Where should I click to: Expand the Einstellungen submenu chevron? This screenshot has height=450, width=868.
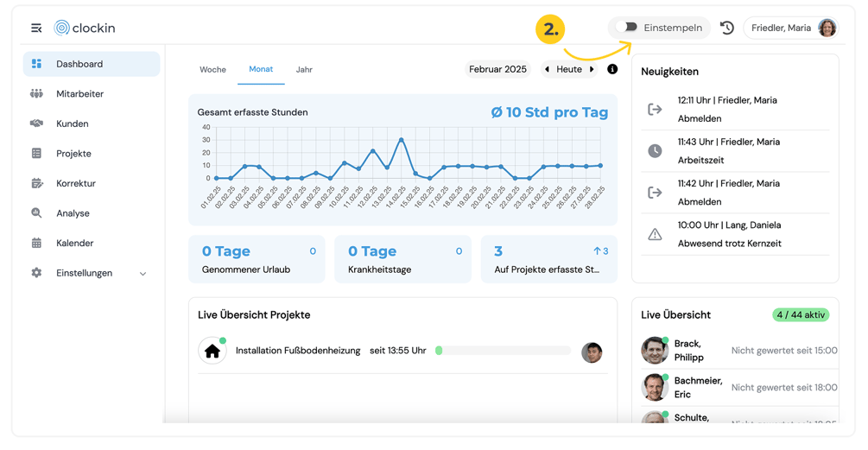pyautogui.click(x=143, y=274)
